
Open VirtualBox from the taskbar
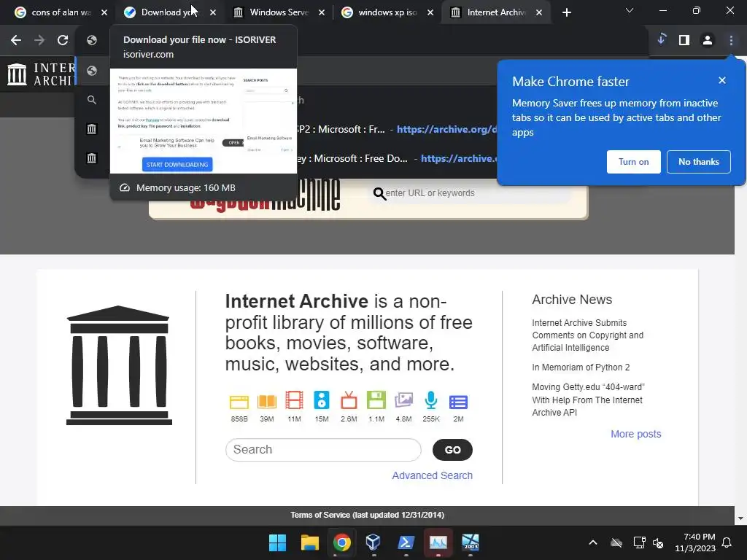[x=373, y=542]
